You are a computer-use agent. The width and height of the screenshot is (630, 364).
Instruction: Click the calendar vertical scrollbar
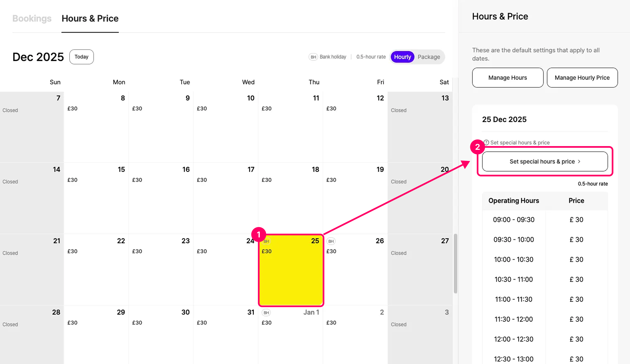(x=455, y=264)
